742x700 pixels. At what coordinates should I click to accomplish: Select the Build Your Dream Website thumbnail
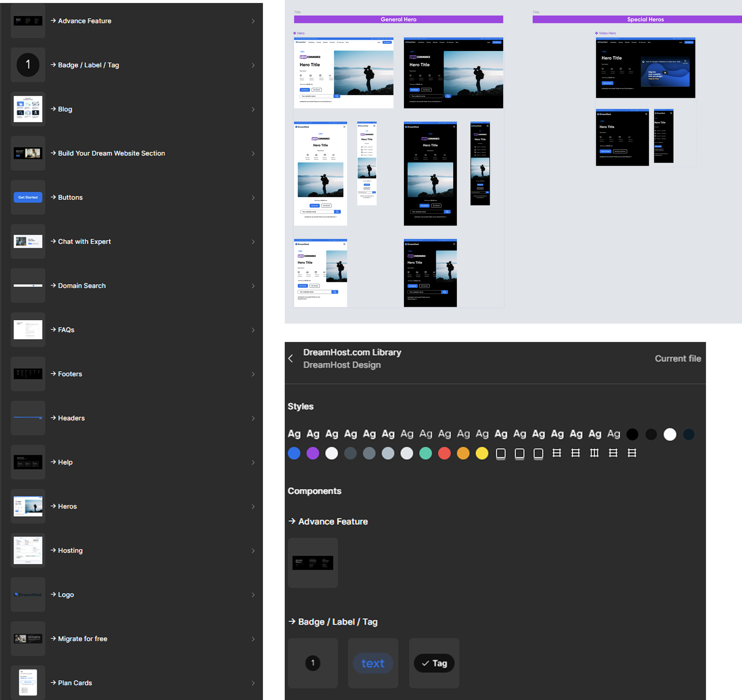click(x=28, y=153)
